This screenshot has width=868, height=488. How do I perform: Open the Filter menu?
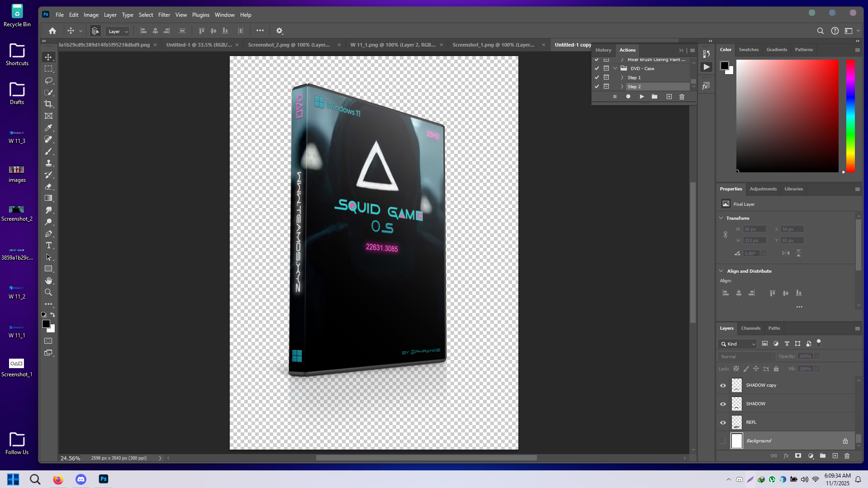coord(164,15)
